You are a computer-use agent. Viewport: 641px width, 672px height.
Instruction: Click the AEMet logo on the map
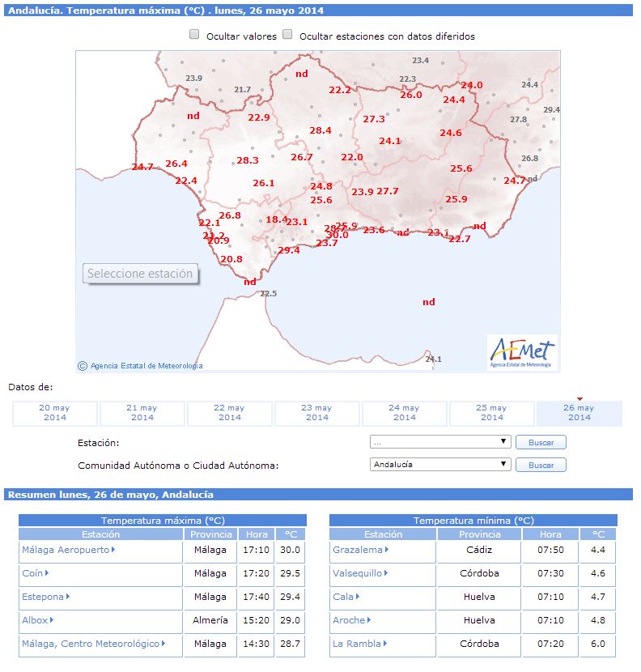click(x=522, y=352)
